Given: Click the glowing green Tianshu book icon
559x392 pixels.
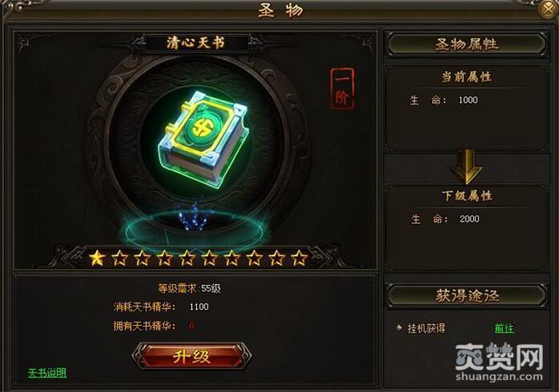Looking at the screenshot, I should click(x=203, y=139).
